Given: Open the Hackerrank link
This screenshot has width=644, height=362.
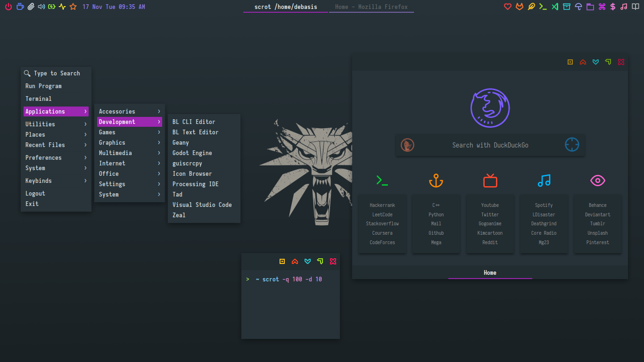Looking at the screenshot, I should 382,205.
